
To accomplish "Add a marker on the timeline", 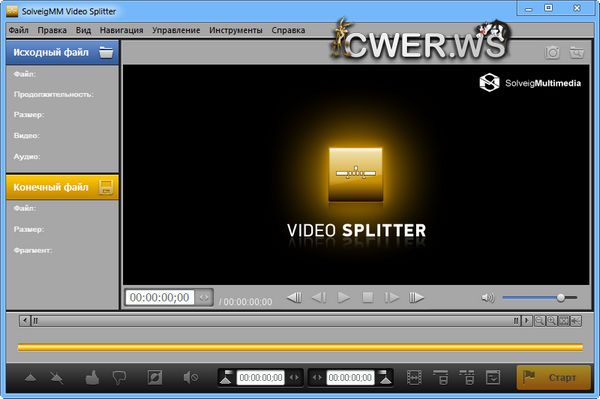I will pyautogui.click(x=31, y=378).
